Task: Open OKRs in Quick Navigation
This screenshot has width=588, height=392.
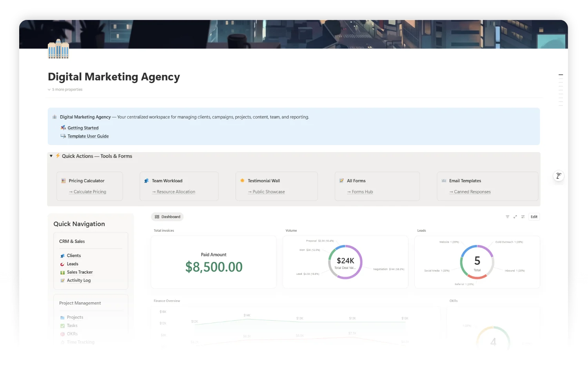Action: point(72,334)
